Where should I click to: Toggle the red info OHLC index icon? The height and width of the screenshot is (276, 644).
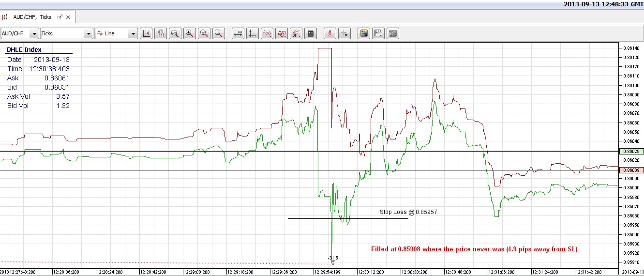[330, 33]
